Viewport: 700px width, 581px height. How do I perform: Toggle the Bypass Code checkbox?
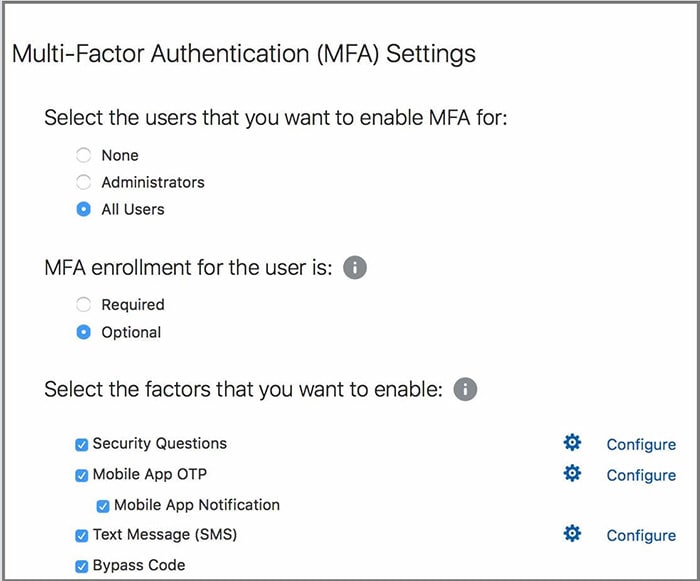tap(82, 567)
